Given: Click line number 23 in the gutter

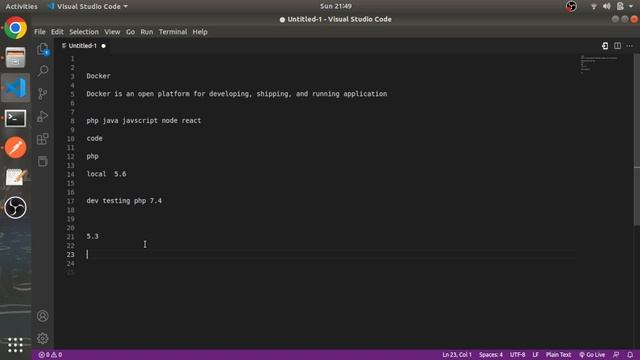Looking at the screenshot, I should click(x=71, y=254).
